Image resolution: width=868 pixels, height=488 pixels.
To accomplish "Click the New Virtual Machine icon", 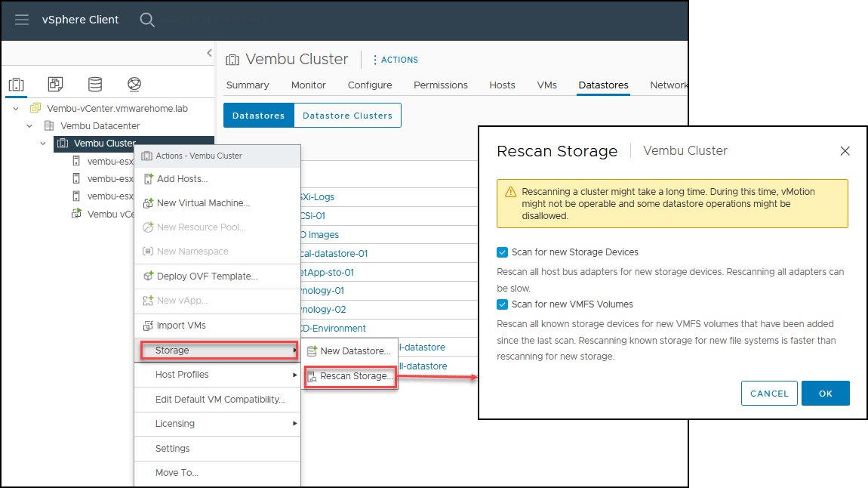I will 148,203.
